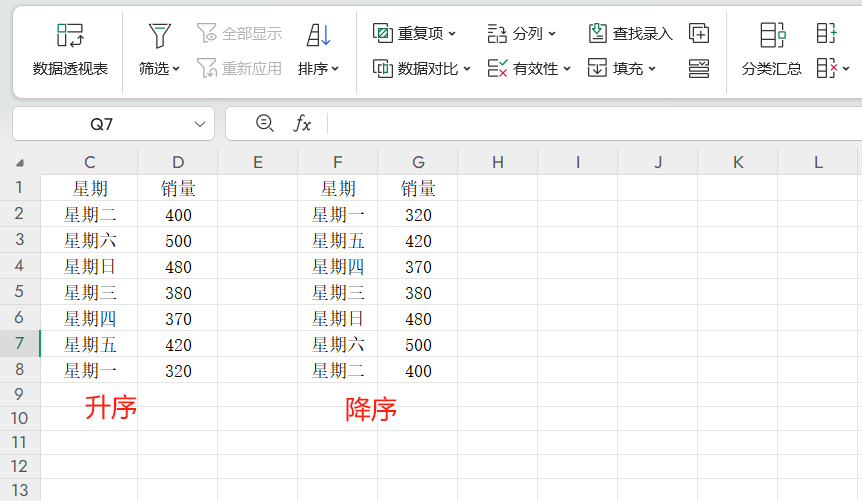Image resolution: width=862 pixels, height=501 pixels.
Task: Expand the 有效性 validation dropdown
Action: point(529,68)
